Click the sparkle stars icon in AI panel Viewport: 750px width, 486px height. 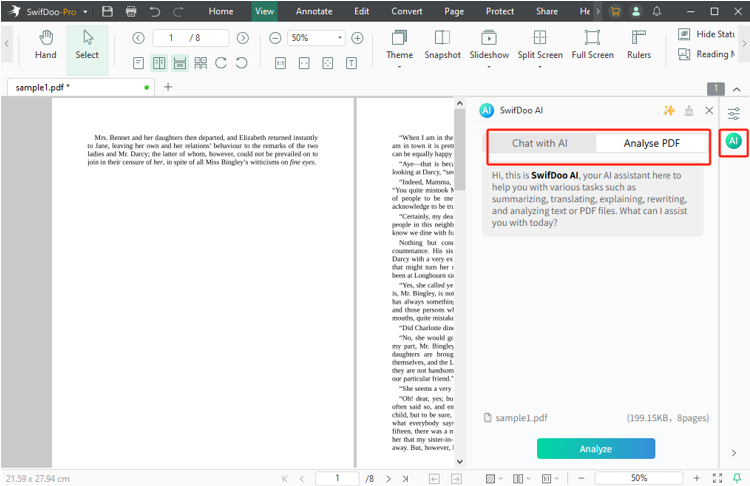click(x=669, y=110)
